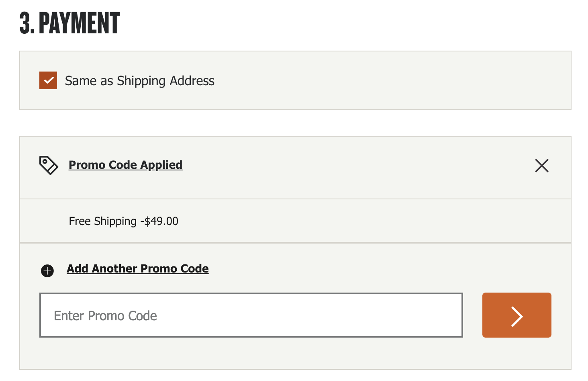Click the "Same as Shipping Address" label text
Screen dimensions: 588x381
pyautogui.click(x=139, y=81)
